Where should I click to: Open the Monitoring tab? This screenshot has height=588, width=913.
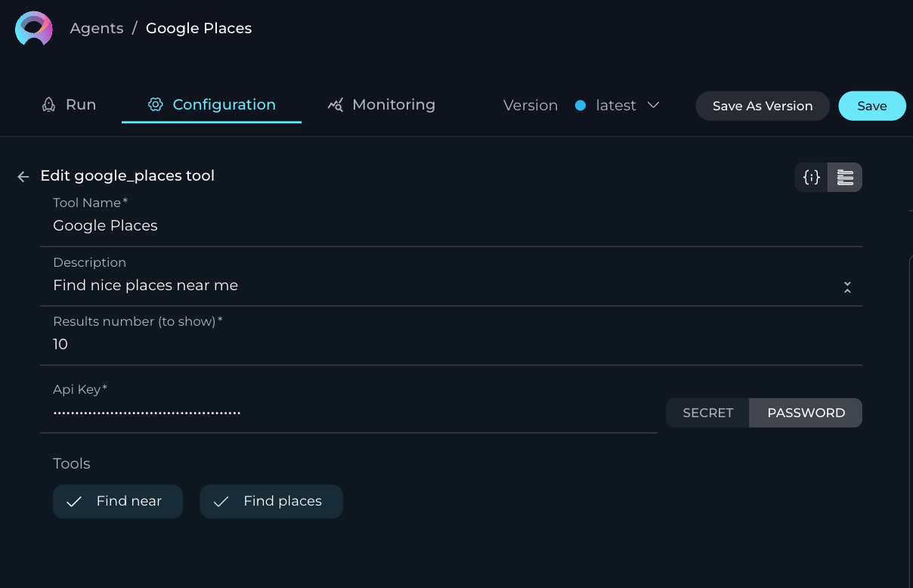[x=382, y=104]
